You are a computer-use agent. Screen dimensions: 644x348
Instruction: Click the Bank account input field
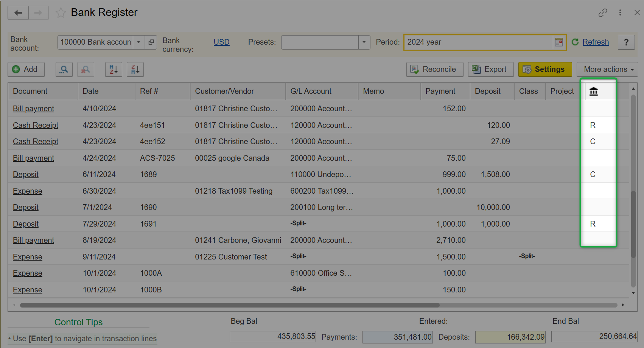point(95,42)
